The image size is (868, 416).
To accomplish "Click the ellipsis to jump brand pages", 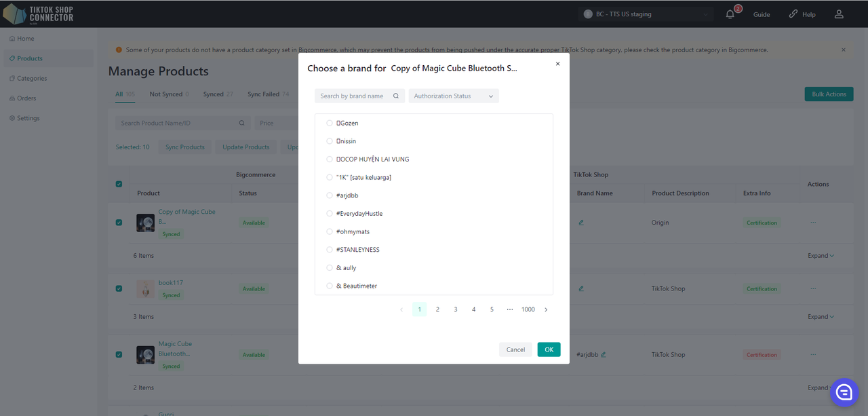I will point(510,309).
